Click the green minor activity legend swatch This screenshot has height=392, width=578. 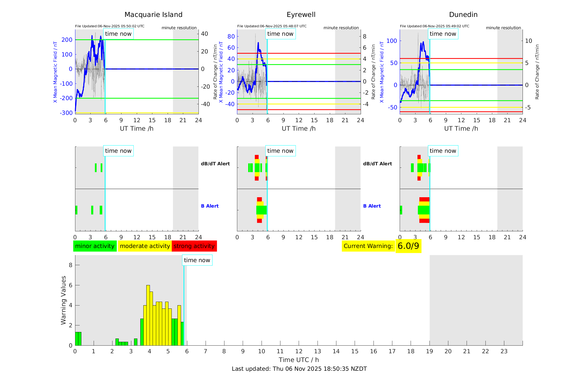95,246
